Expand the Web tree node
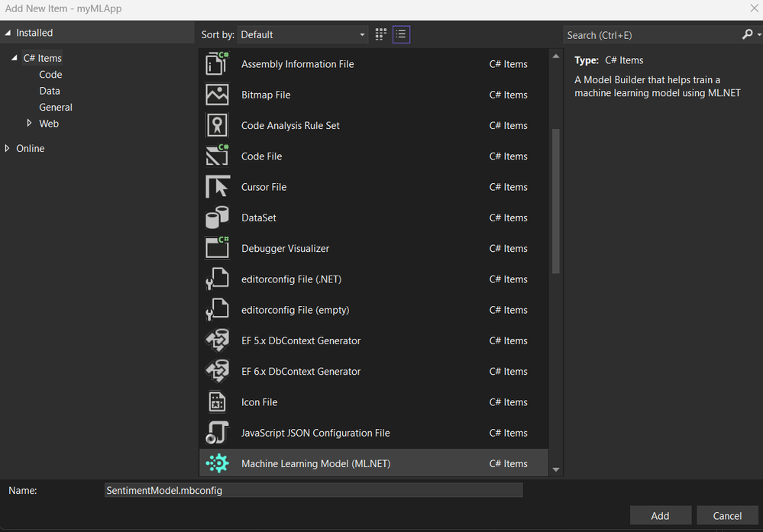This screenshot has height=532, width=763. click(x=29, y=123)
